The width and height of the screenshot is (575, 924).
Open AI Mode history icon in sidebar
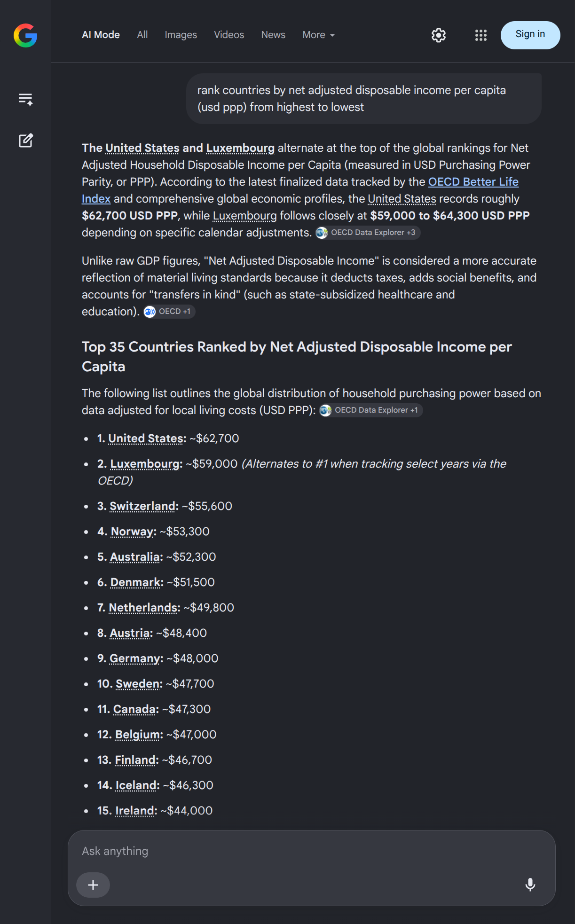25,99
